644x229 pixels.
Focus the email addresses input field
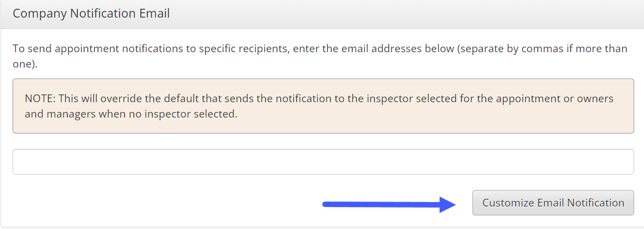[x=323, y=162]
